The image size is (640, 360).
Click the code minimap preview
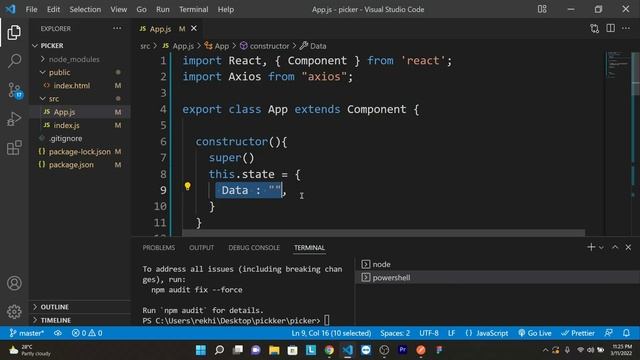tap(618, 64)
